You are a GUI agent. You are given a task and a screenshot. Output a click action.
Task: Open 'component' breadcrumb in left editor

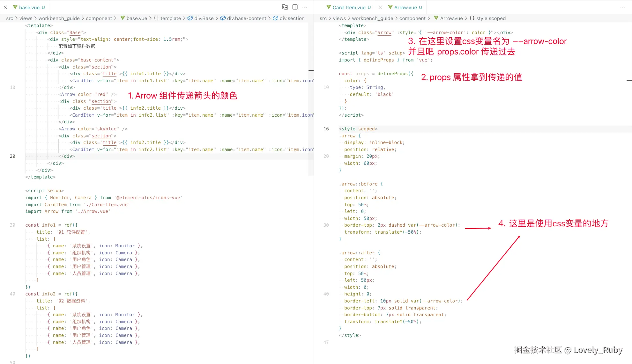[99, 18]
